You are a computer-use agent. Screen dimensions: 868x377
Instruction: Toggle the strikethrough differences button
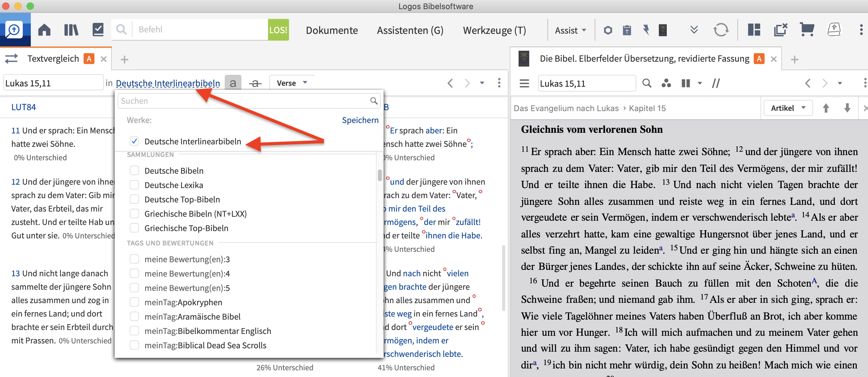coord(255,83)
